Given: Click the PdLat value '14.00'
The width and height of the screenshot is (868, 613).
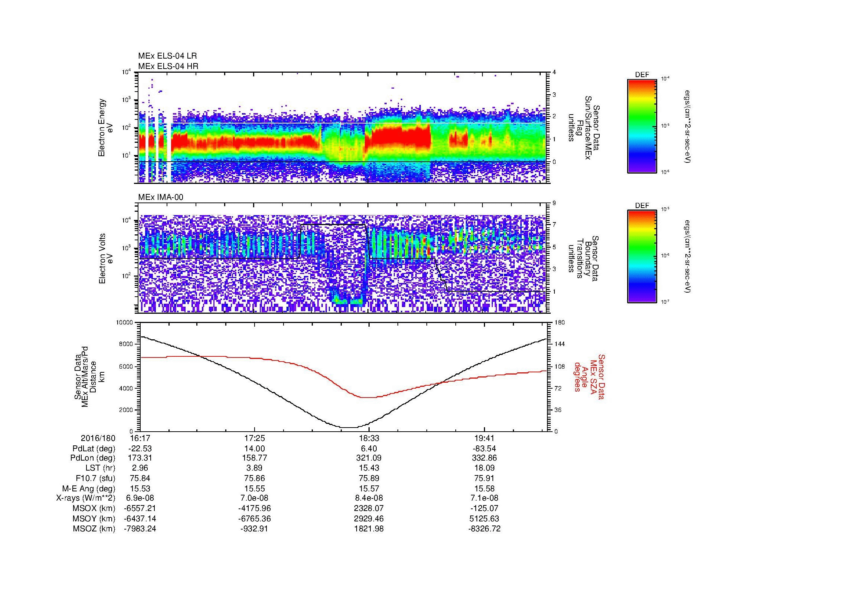Looking at the screenshot, I should [255, 449].
